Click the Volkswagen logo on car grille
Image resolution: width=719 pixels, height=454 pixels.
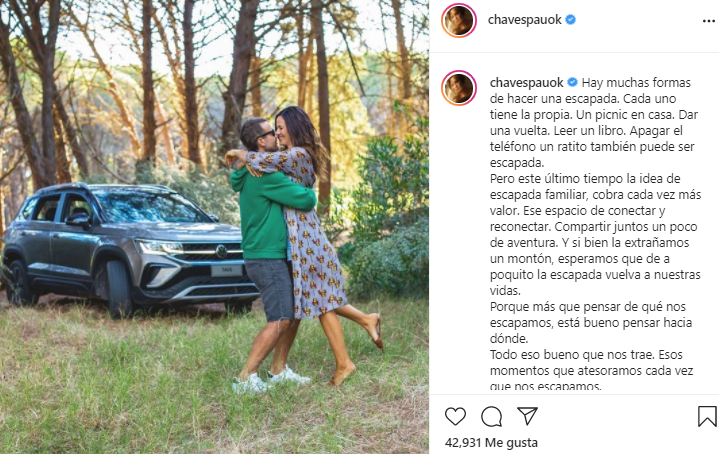[x=221, y=250]
